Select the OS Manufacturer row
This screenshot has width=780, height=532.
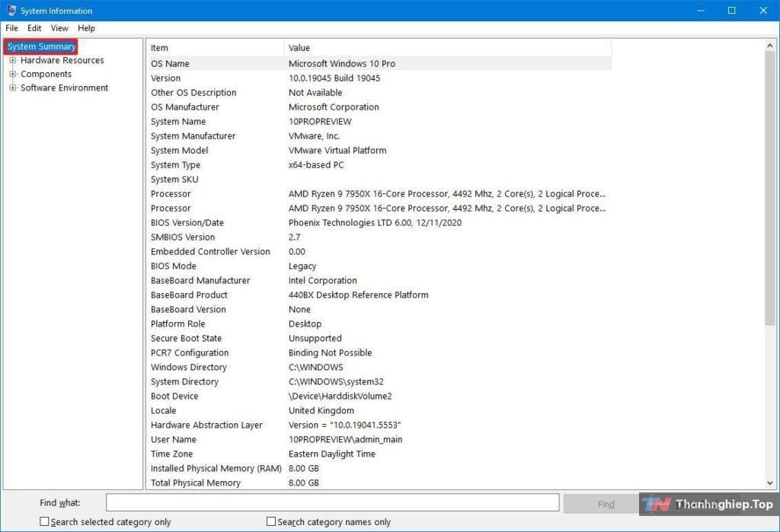click(x=379, y=107)
